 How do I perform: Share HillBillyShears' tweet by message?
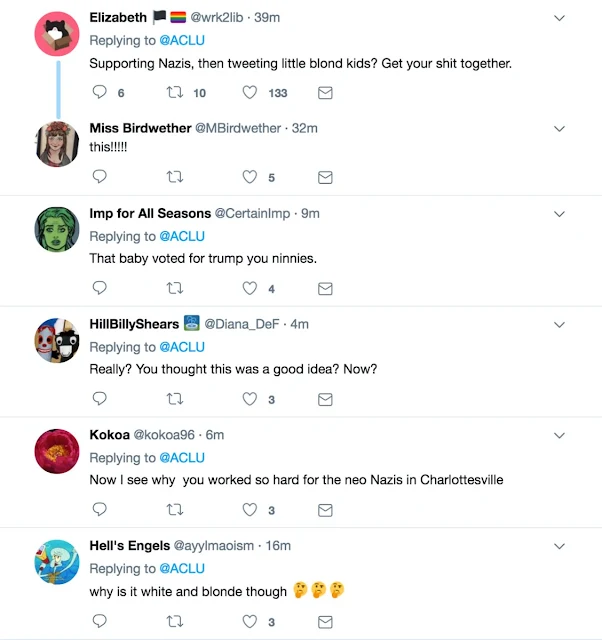325,398
